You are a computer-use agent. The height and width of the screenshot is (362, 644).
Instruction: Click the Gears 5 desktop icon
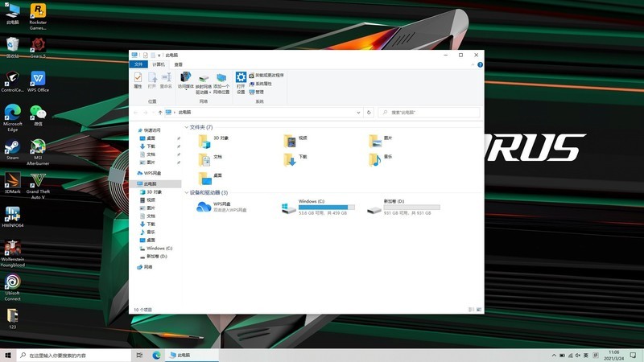(x=38, y=47)
